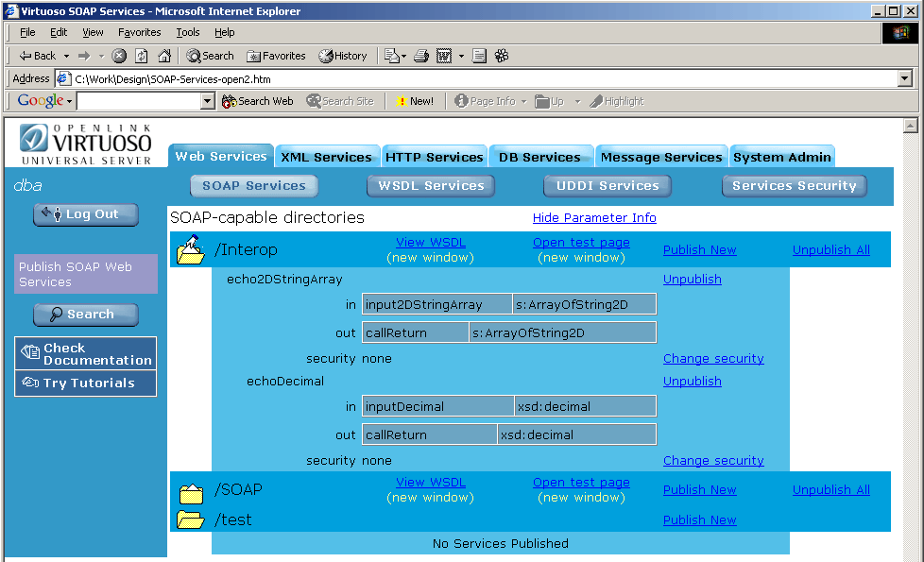Image resolution: width=924 pixels, height=562 pixels.
Task: Click the WSDL Services button
Action: [431, 185]
